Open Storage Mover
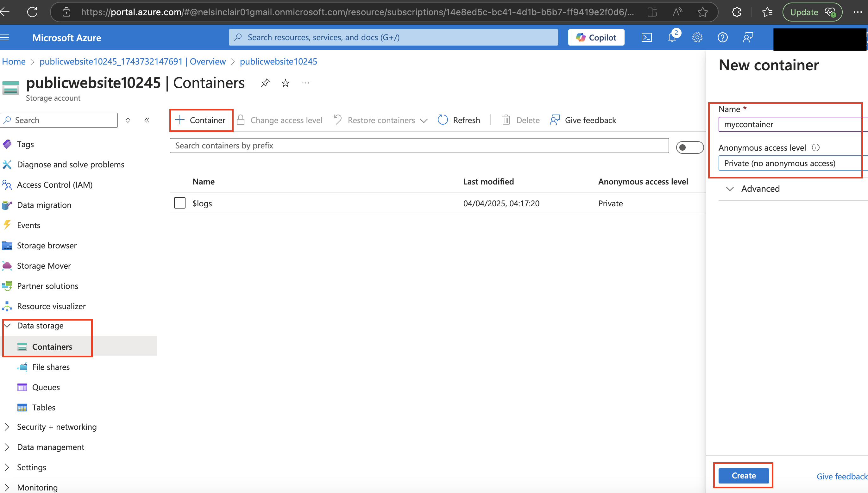The width and height of the screenshot is (868, 493). click(44, 266)
